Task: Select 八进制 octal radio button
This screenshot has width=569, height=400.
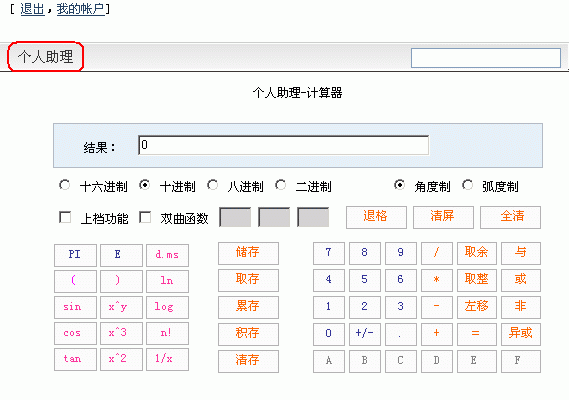Action: click(212, 185)
